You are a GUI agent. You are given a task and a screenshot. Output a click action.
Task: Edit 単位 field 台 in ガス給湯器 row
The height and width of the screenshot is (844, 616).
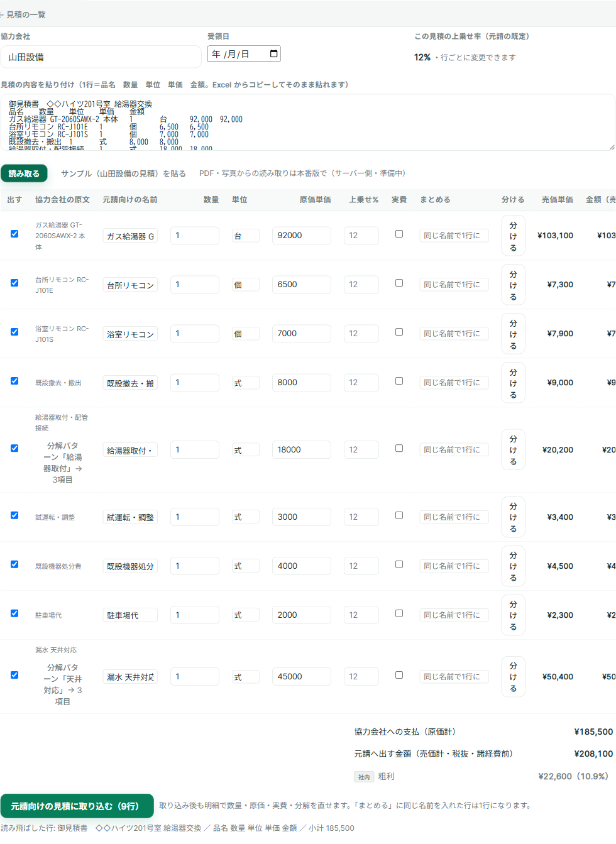(245, 236)
